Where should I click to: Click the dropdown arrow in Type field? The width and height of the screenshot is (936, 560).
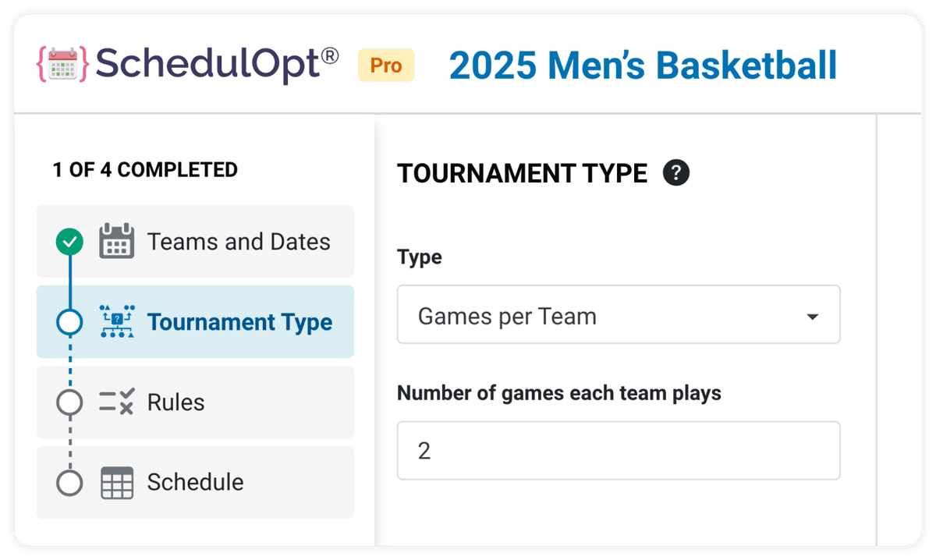(x=812, y=317)
